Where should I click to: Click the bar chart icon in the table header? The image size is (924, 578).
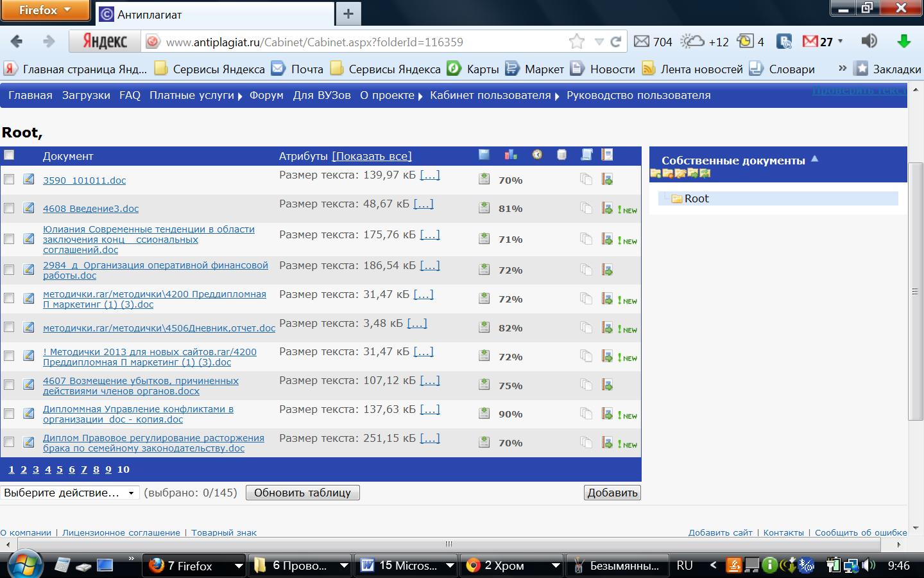click(x=511, y=154)
